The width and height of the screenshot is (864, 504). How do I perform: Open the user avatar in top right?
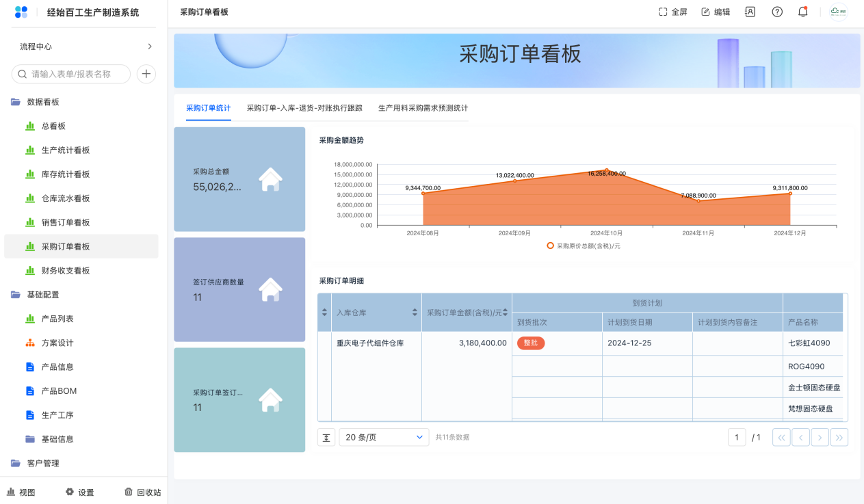point(838,12)
